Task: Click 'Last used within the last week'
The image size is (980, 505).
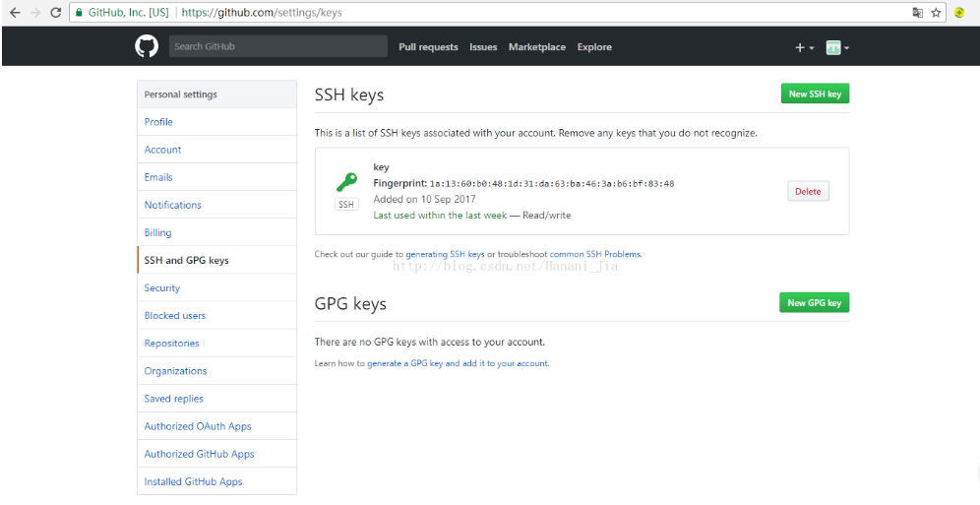Action: tap(440, 215)
